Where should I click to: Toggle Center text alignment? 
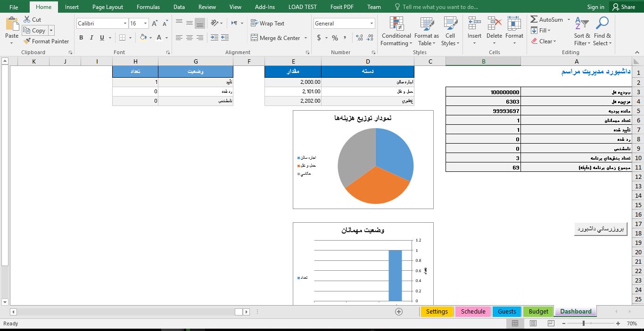(x=190, y=38)
